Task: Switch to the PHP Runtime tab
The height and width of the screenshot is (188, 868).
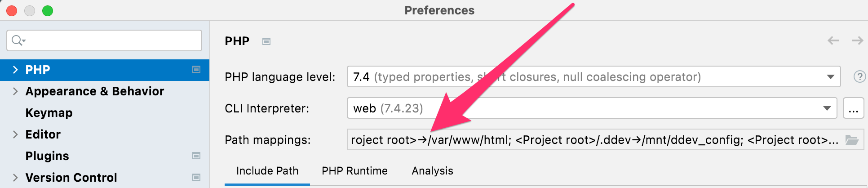Action: pos(354,171)
